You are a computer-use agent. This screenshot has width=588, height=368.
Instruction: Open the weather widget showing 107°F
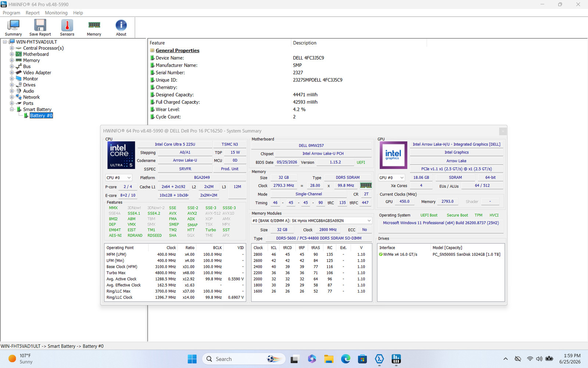[x=20, y=359]
